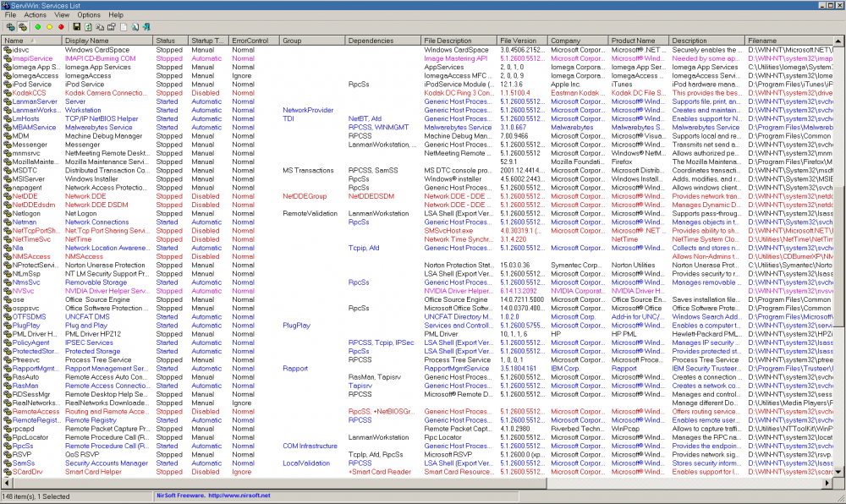This screenshot has width=846, height=504.
Task: Start selected service with green circle
Action: click(x=37, y=27)
